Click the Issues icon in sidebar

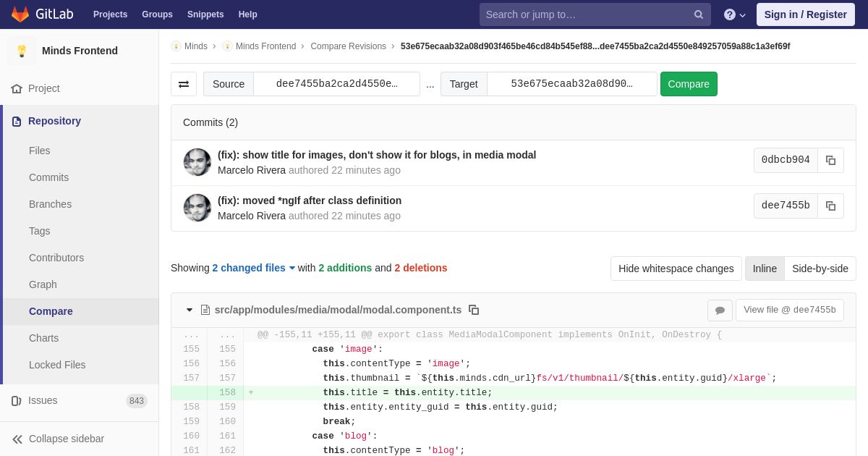(17, 400)
